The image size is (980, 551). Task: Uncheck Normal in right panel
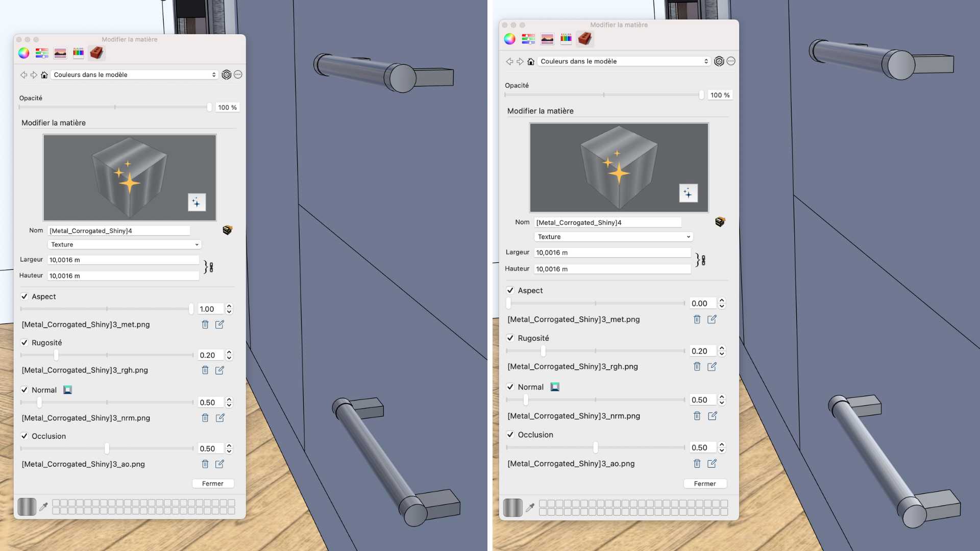click(510, 387)
